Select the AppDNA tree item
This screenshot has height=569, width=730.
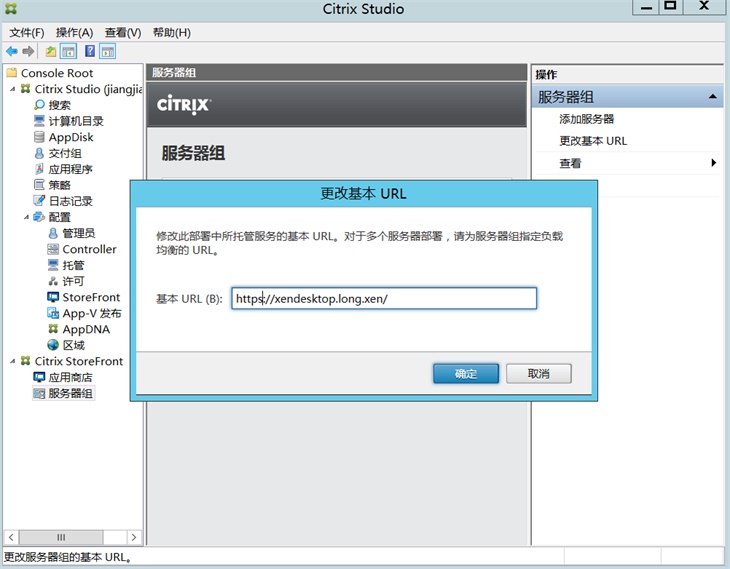click(87, 329)
